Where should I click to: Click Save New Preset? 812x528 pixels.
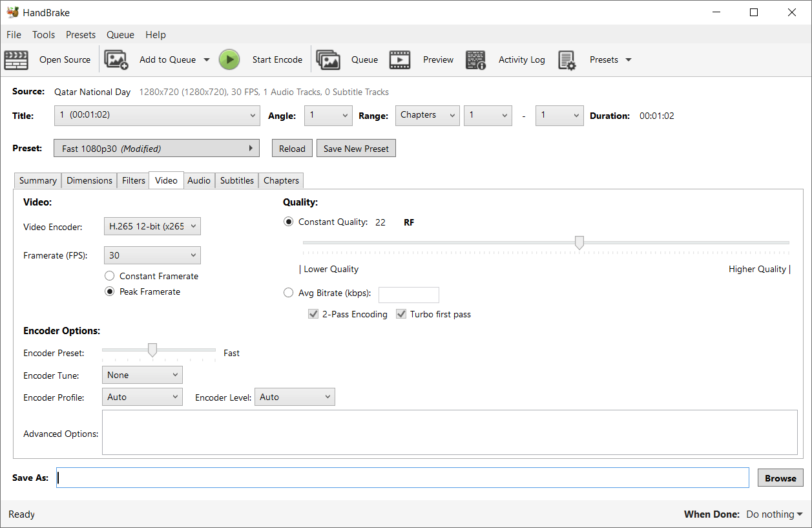tap(356, 148)
